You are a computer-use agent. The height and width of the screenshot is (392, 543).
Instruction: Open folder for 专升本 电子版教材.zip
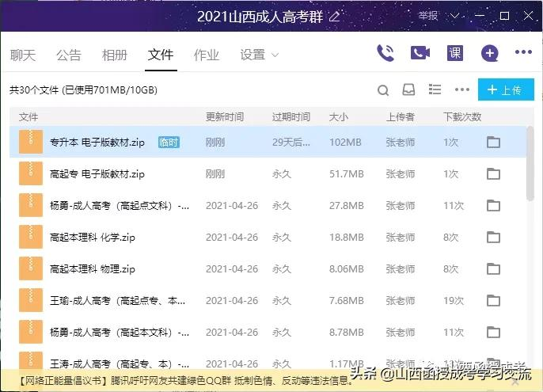(493, 142)
